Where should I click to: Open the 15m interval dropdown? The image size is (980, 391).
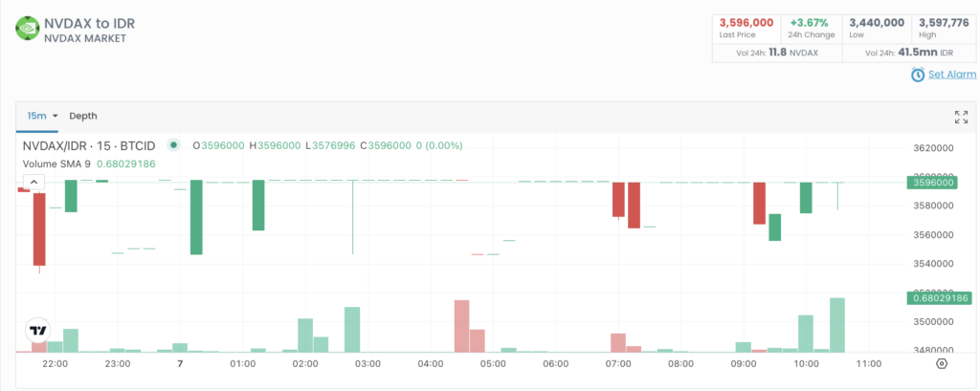(x=42, y=117)
